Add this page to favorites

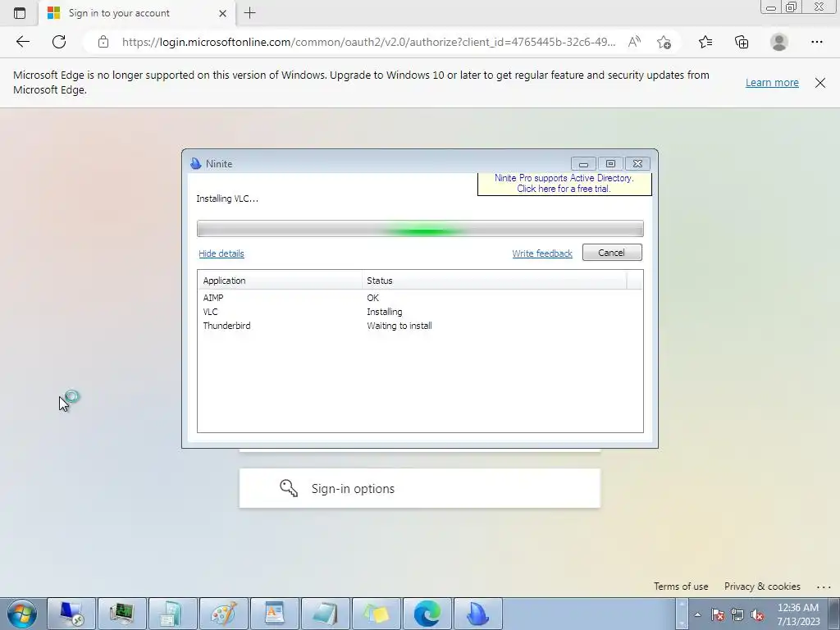(x=664, y=42)
